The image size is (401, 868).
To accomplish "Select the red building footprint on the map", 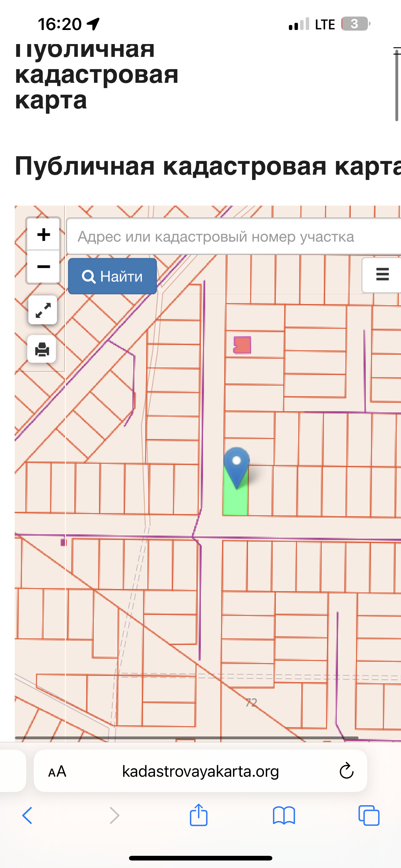I will (x=242, y=345).
